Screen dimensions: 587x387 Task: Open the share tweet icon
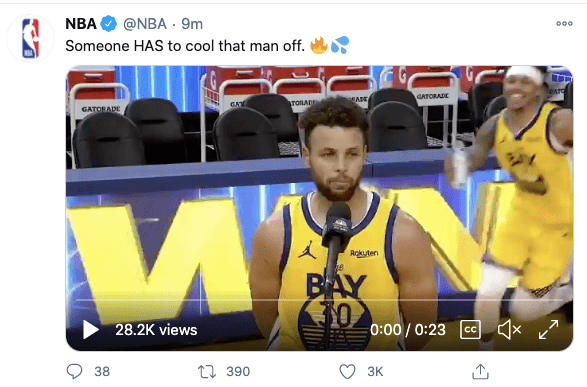pyautogui.click(x=480, y=371)
